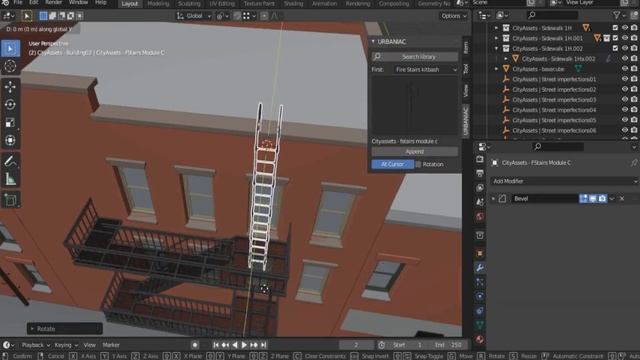Image resolution: width=640 pixels, height=360 pixels.
Task: Click the Blender logo menu icon
Action: click(x=5, y=3)
